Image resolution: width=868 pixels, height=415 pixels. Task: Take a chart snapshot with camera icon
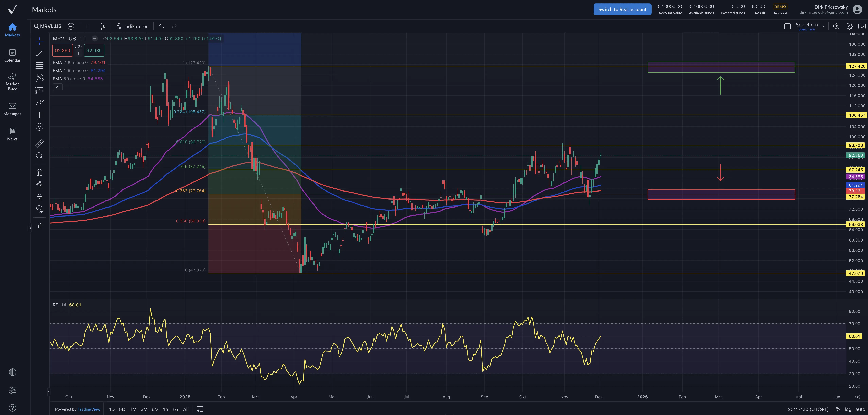click(862, 26)
